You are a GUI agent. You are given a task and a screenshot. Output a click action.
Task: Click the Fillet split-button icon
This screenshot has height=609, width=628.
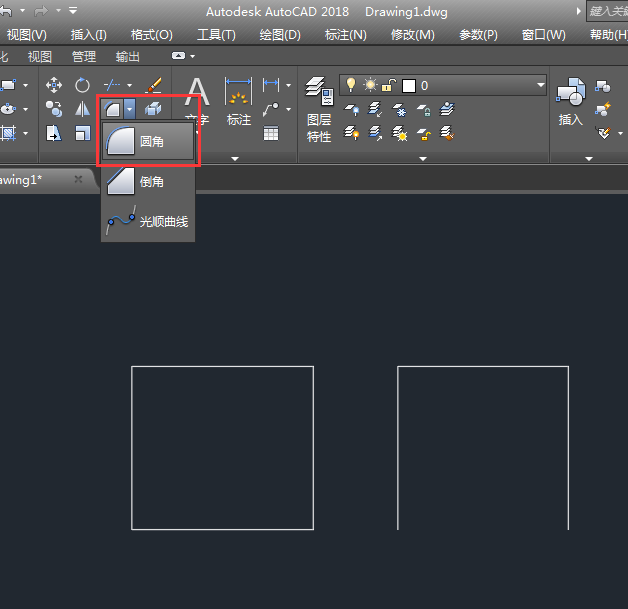[x=112, y=109]
